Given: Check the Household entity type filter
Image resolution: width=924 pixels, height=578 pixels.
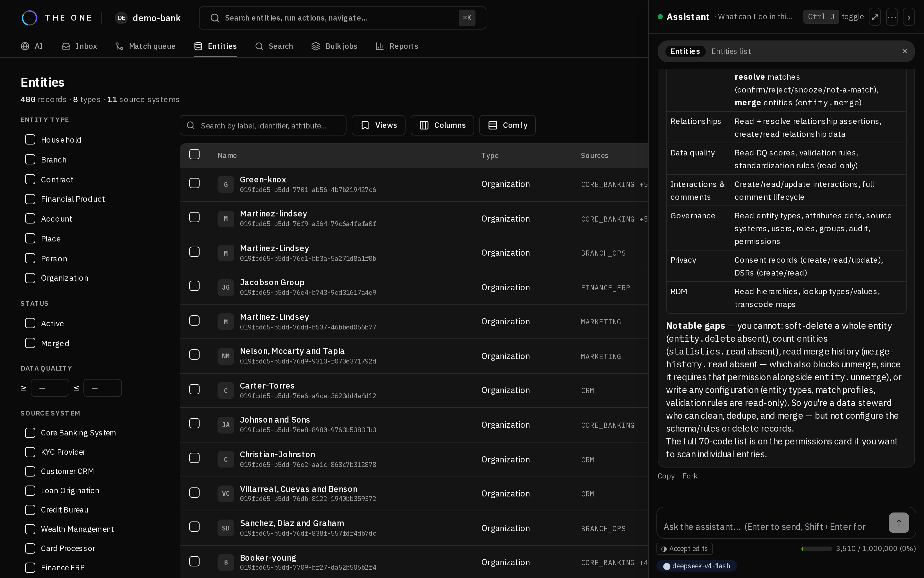Looking at the screenshot, I should (30, 140).
